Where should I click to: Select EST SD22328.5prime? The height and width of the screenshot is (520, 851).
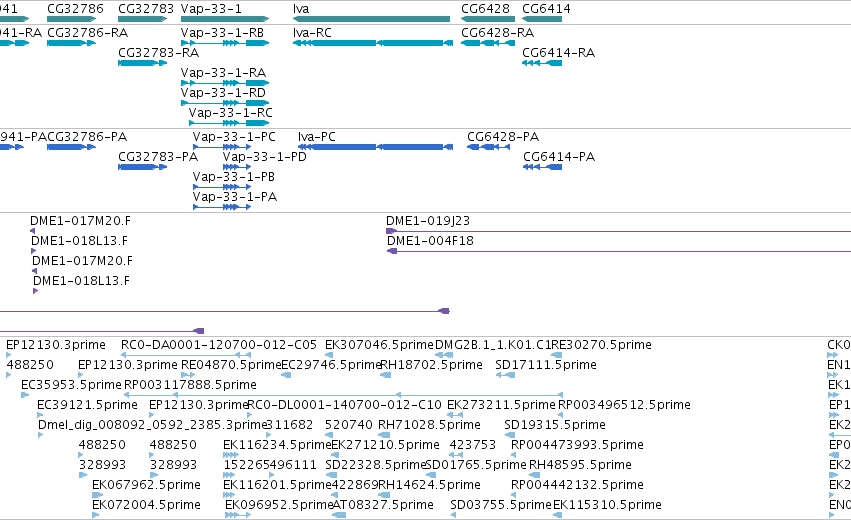pyautogui.click(x=376, y=465)
